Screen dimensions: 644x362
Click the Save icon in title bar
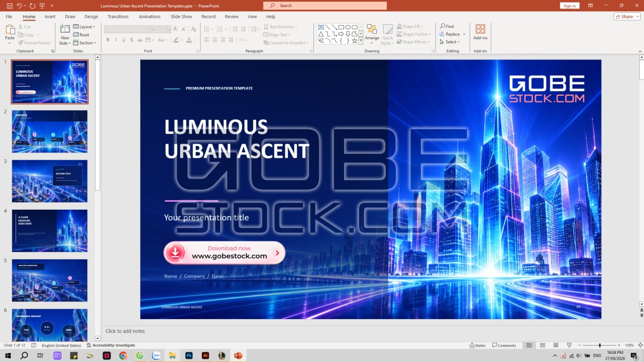pyautogui.click(x=10, y=5)
